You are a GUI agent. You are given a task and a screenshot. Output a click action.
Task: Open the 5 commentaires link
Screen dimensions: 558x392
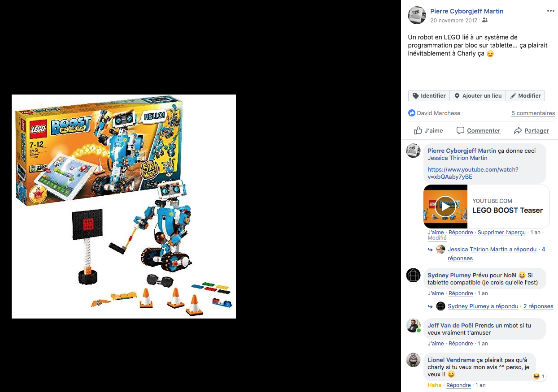[x=533, y=113]
